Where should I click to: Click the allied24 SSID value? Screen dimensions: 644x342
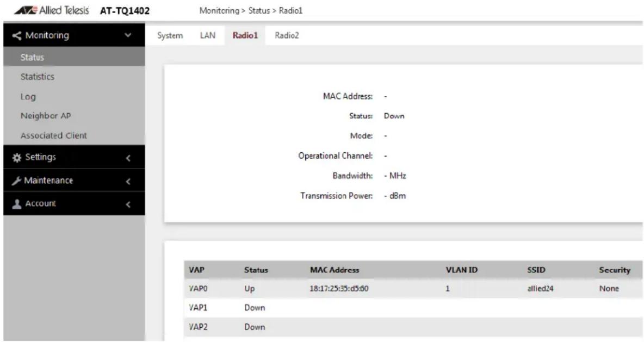point(540,289)
